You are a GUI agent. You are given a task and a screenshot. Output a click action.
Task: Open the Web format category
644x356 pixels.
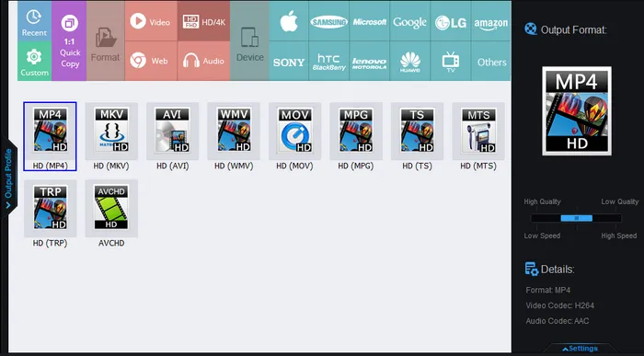pyautogui.click(x=151, y=61)
